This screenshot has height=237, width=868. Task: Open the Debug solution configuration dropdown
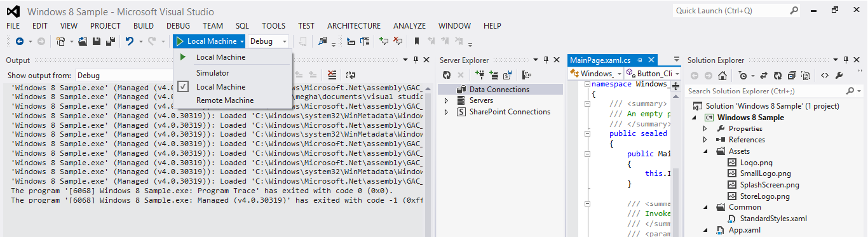[269, 41]
